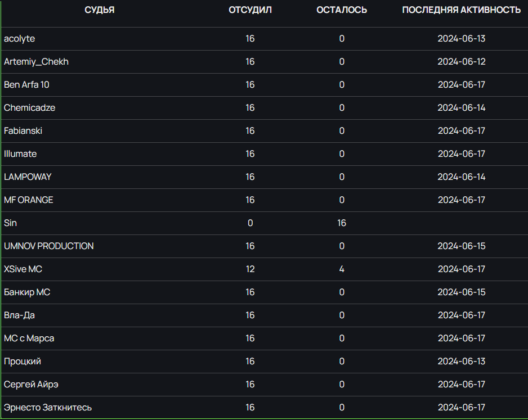Screen dimensions: 528x420
Task: Select the Fabianski row
Action: [265, 131]
